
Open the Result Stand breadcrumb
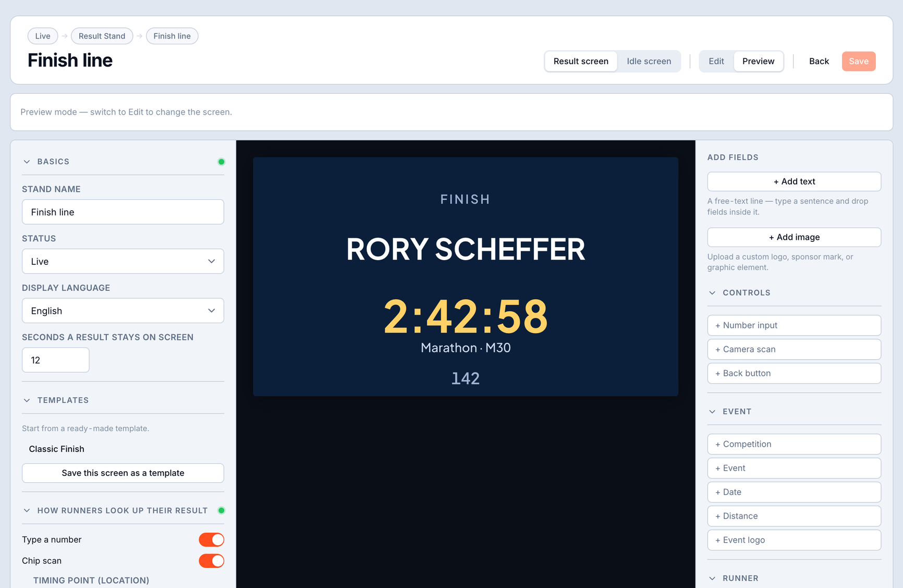pos(102,36)
